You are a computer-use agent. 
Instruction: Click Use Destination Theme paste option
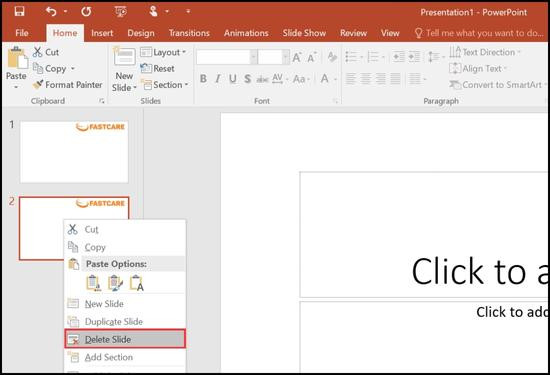pos(93,283)
